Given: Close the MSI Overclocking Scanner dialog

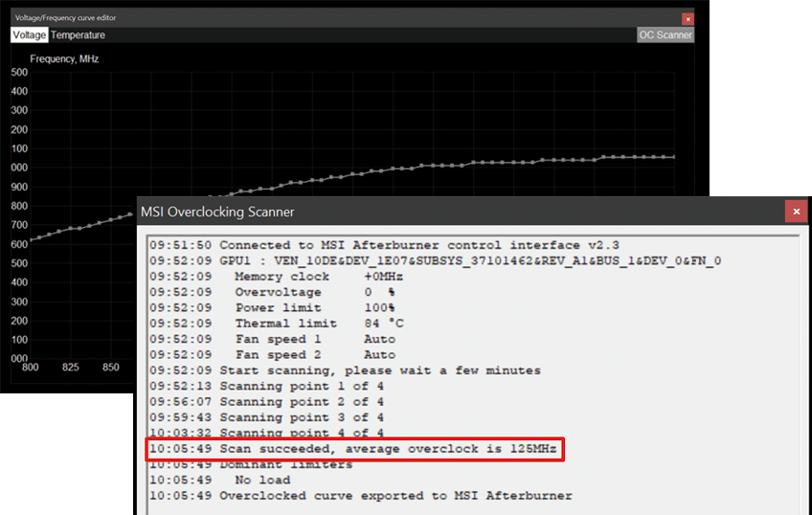Looking at the screenshot, I should [795, 212].
